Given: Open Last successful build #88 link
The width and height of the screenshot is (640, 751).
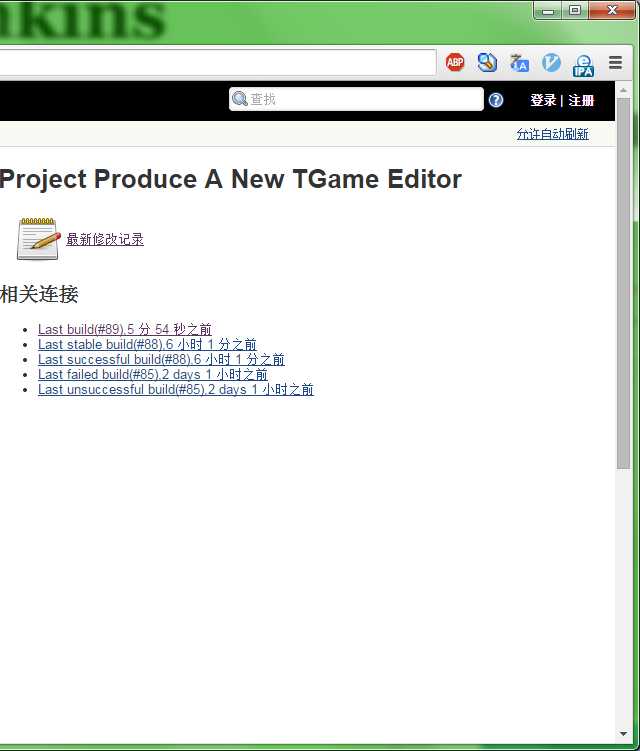Looking at the screenshot, I should click(161, 359).
